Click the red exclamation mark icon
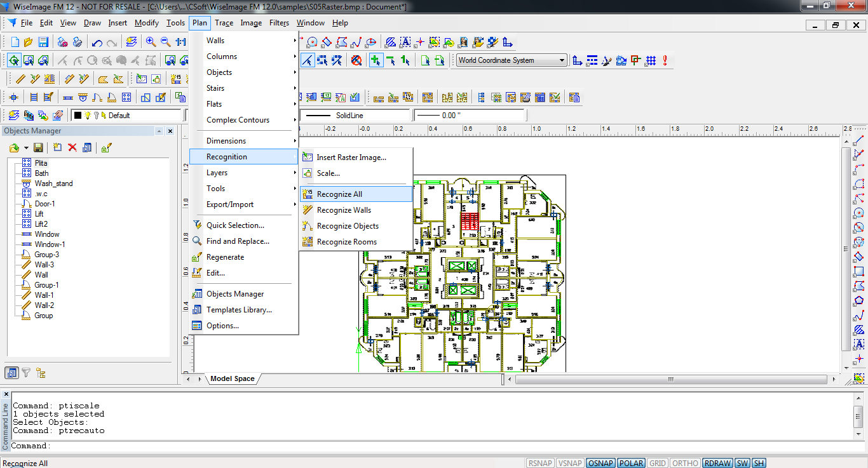The image size is (868, 468). (665, 60)
